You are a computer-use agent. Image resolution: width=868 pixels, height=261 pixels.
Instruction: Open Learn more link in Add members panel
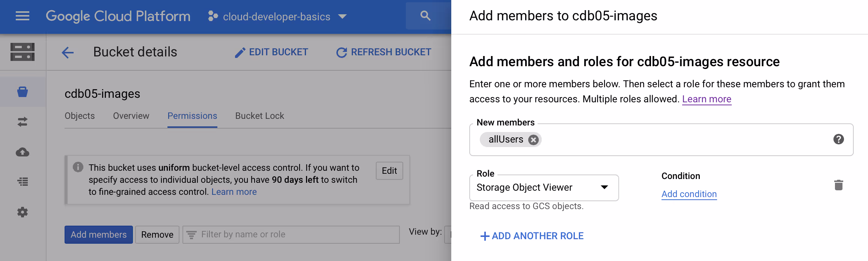(707, 99)
